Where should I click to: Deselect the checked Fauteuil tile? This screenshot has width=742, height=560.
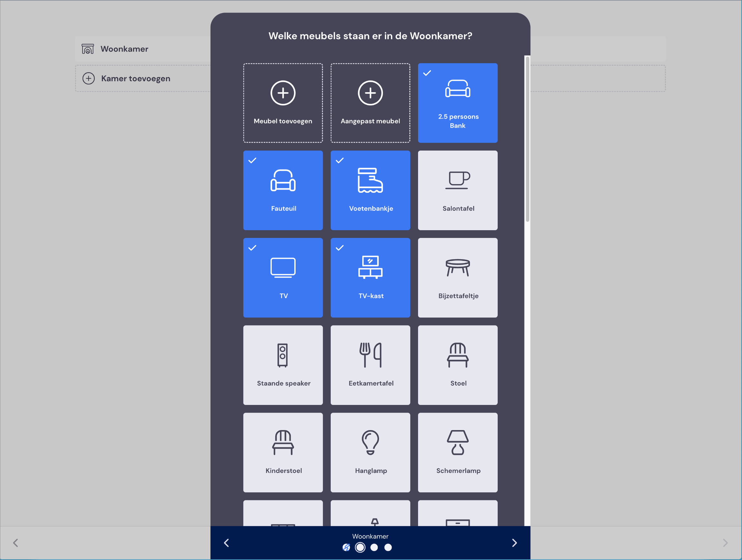pyautogui.click(x=283, y=190)
